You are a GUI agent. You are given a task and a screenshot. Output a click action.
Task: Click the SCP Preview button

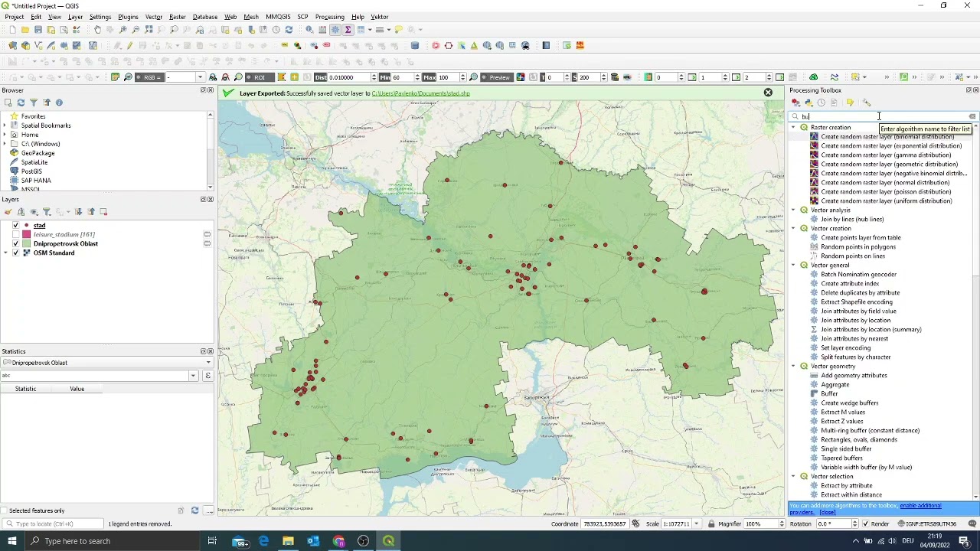click(x=496, y=77)
